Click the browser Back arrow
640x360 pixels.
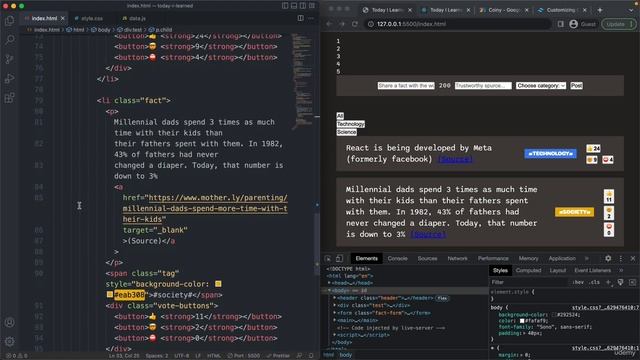coord(329,24)
